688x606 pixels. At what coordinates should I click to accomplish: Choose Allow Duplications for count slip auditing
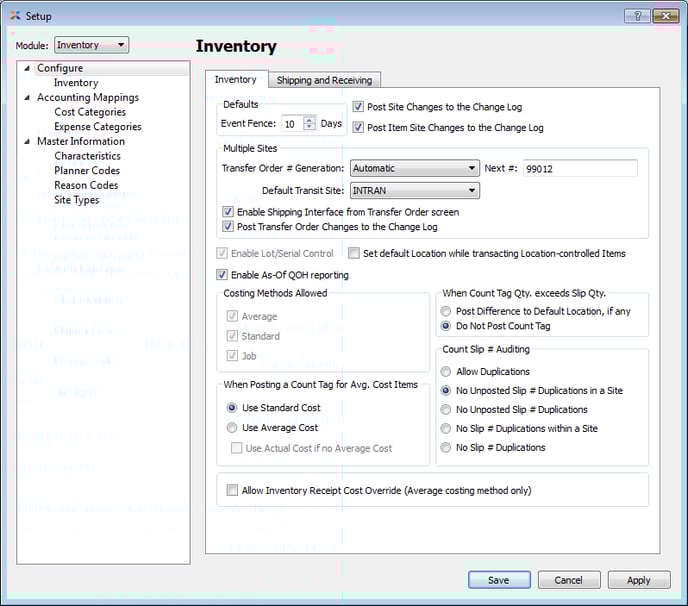(446, 372)
